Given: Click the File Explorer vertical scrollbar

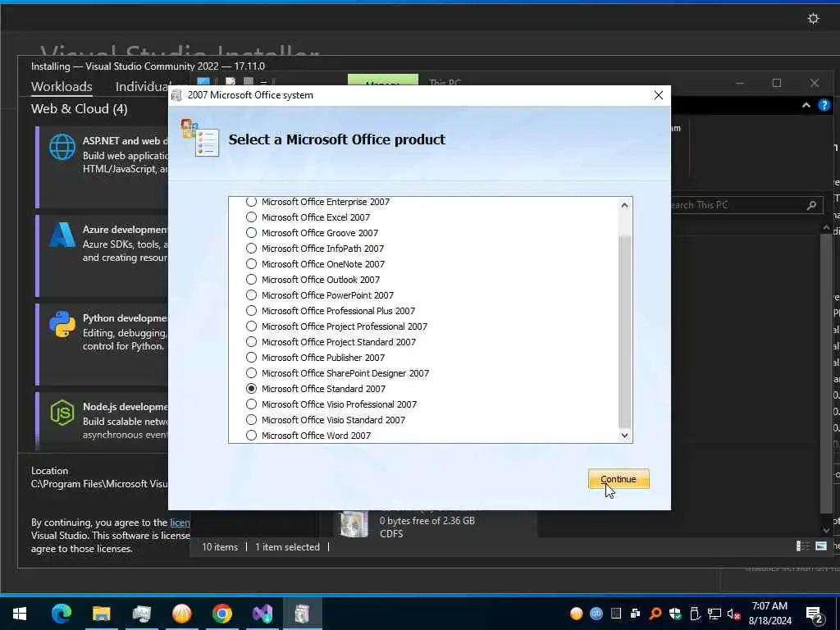Looking at the screenshot, I should coord(826,373).
